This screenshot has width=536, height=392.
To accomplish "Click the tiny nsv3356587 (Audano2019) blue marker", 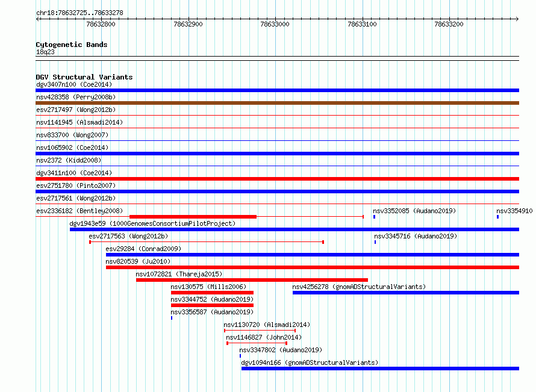I will (172, 318).
